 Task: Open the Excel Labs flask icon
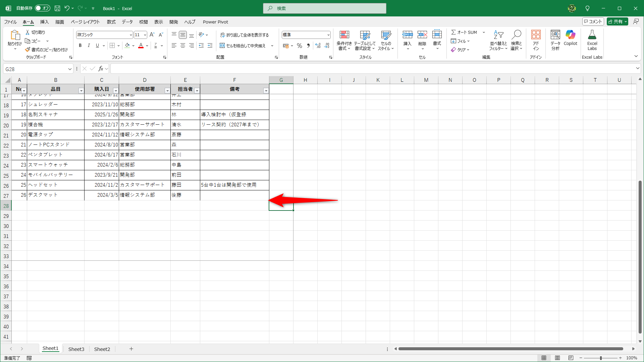(592, 35)
